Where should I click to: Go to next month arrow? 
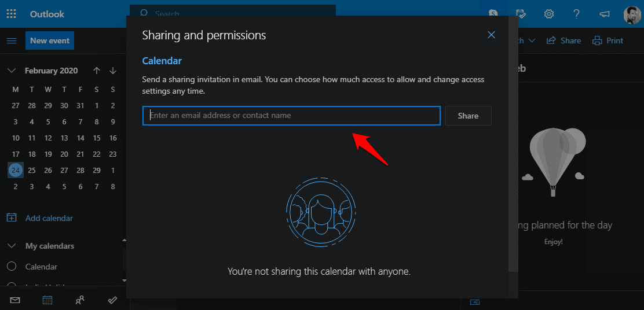point(113,71)
